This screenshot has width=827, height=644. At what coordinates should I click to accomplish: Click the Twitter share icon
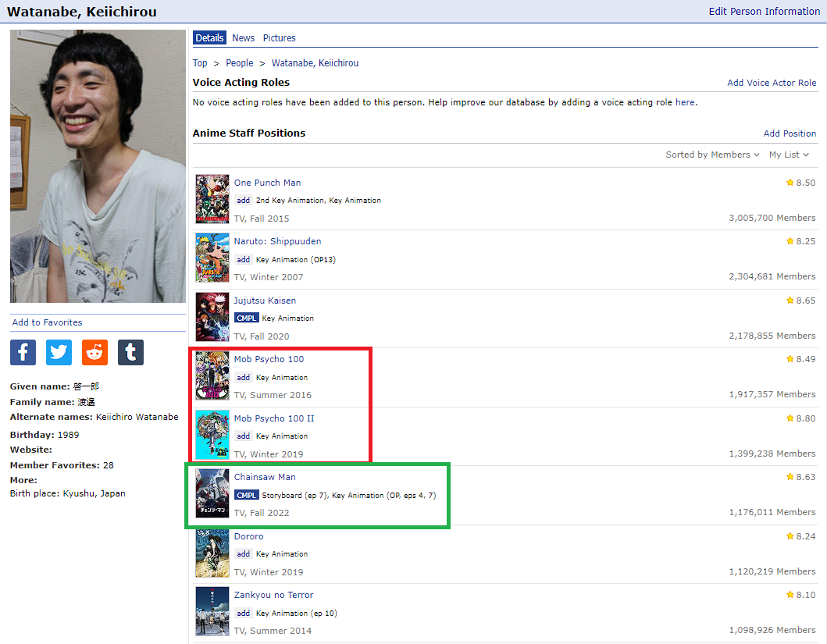tap(59, 352)
